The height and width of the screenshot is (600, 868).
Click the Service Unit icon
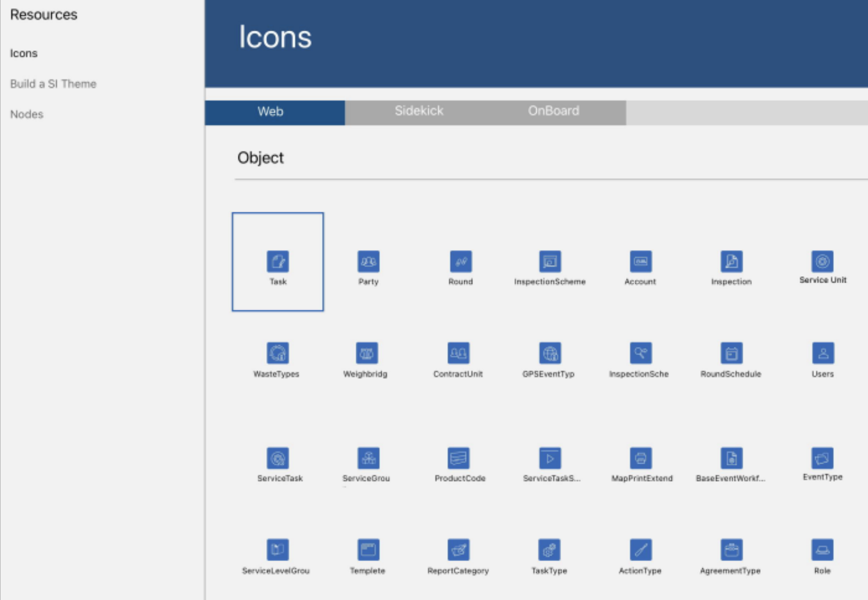[x=823, y=262]
